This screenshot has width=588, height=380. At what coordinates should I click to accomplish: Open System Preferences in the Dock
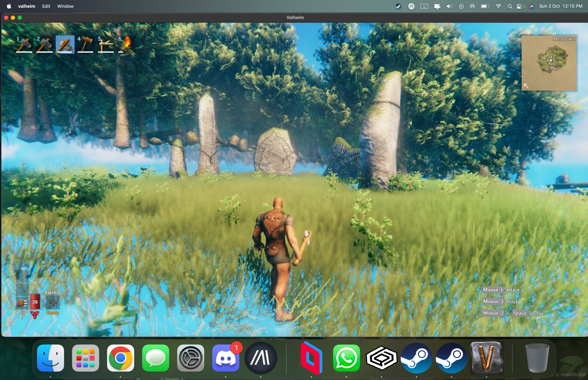point(191,358)
